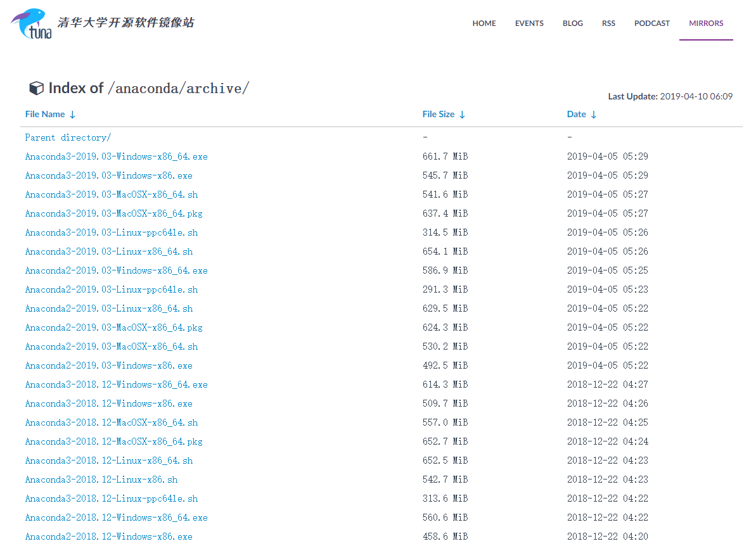The width and height of the screenshot is (756, 546).
Task: Click the 492.5 MiB size value
Action: 445,365
